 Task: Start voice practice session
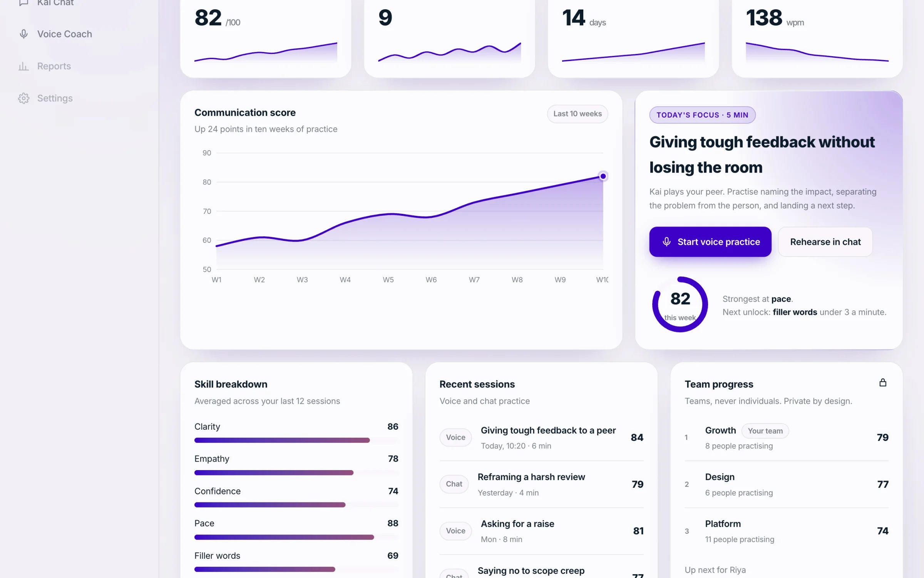710,242
